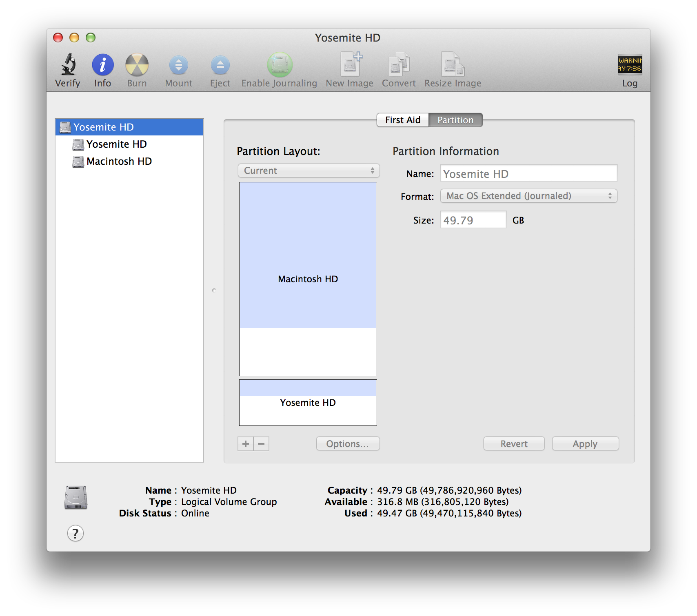The width and height of the screenshot is (697, 616).
Task: Click the Mount toolbar icon
Action: (x=178, y=65)
